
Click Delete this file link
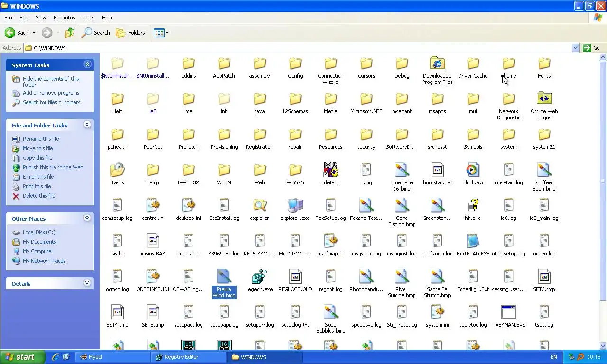pos(39,196)
